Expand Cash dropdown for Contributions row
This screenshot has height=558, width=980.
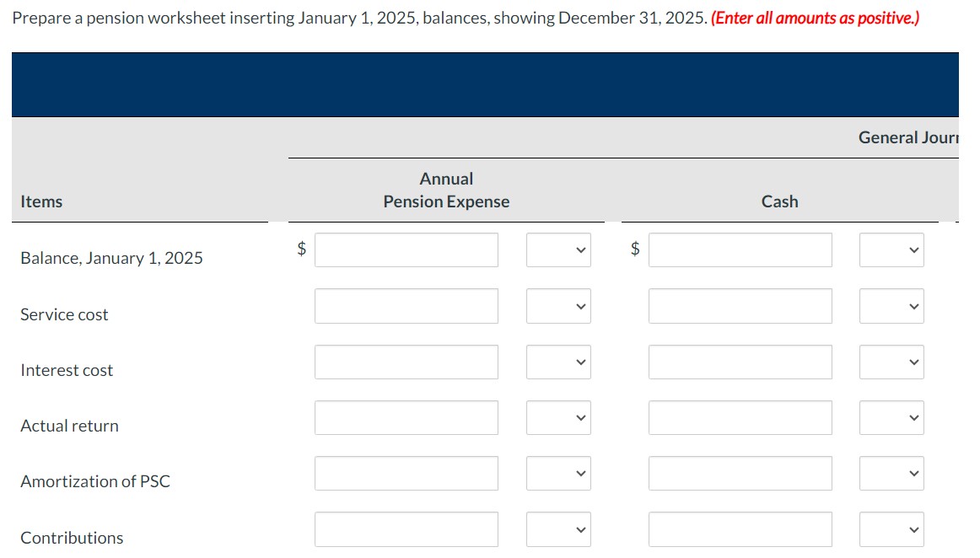891,529
